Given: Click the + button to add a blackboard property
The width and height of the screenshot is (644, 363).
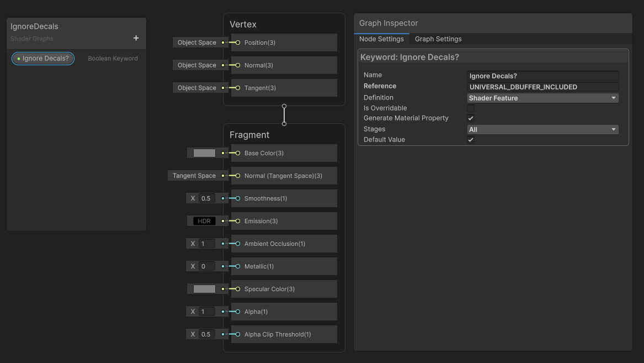Looking at the screenshot, I should (x=136, y=38).
